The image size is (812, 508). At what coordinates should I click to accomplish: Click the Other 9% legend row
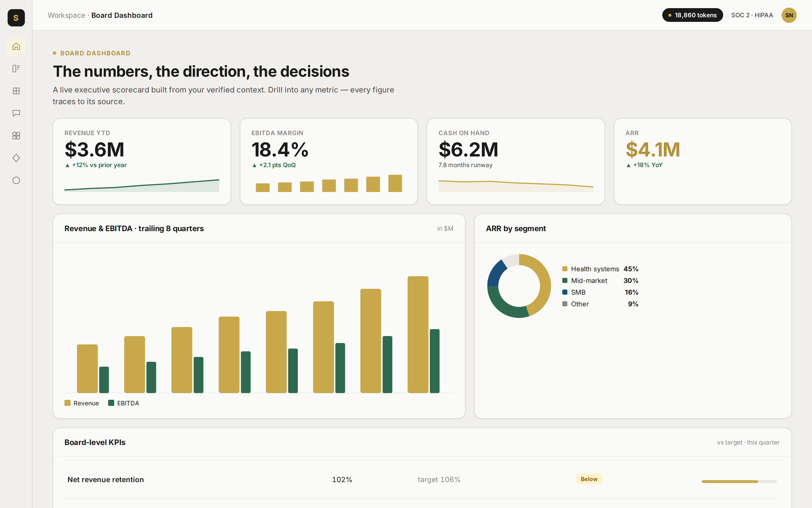point(600,304)
